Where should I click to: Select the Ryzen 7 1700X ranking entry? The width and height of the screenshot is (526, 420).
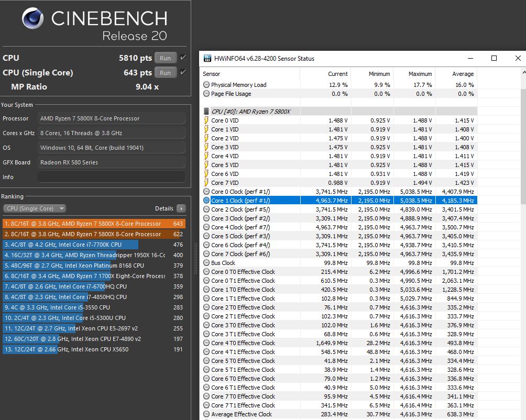click(x=94, y=276)
